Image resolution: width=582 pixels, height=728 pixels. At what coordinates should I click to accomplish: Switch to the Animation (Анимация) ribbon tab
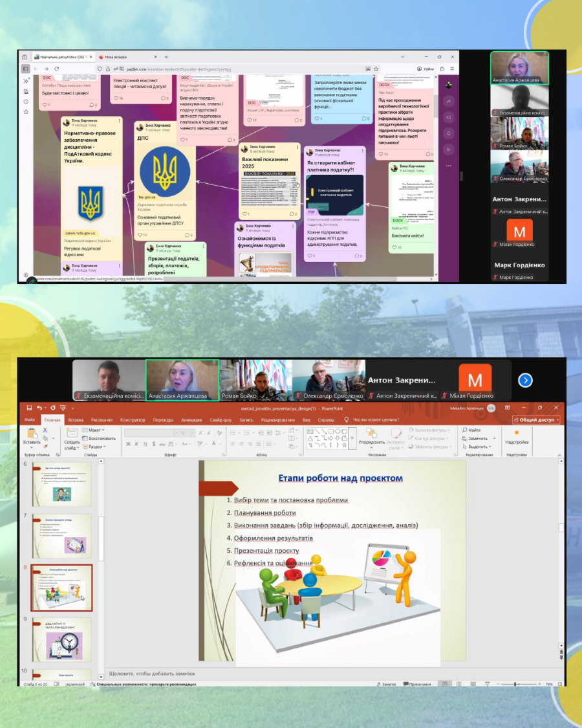point(191,419)
